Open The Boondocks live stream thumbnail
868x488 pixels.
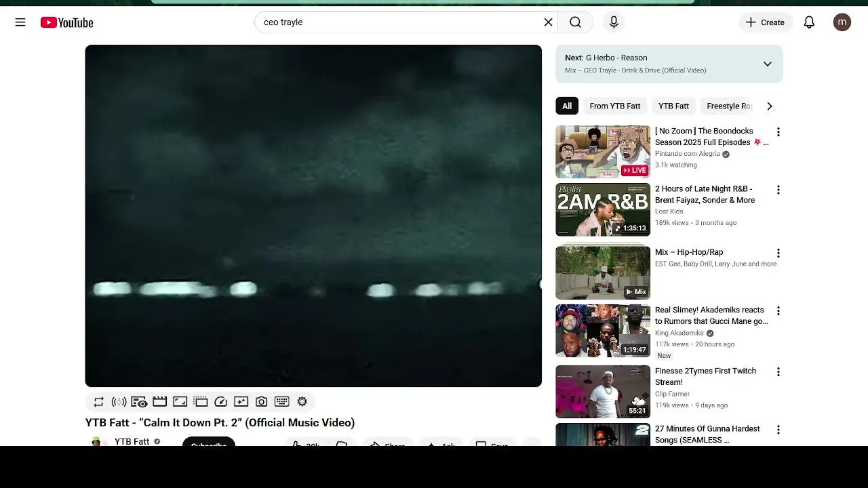603,152
